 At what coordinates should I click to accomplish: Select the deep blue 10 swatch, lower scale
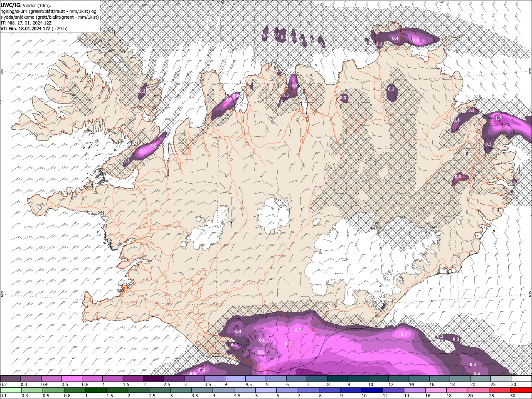click(372, 390)
